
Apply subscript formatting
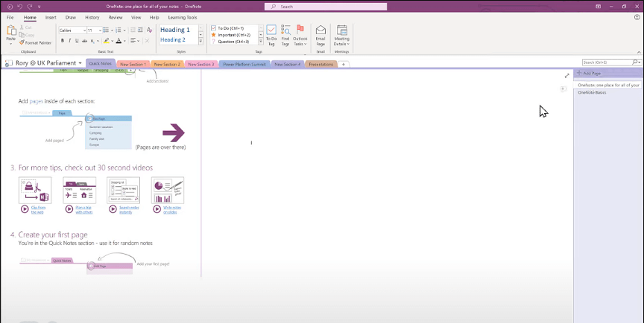[x=92, y=41]
